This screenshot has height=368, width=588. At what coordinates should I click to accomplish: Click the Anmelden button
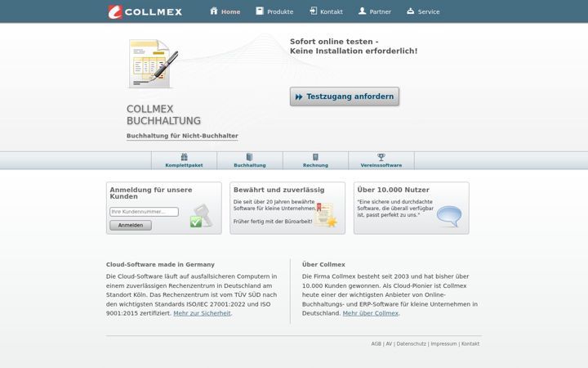tap(131, 225)
